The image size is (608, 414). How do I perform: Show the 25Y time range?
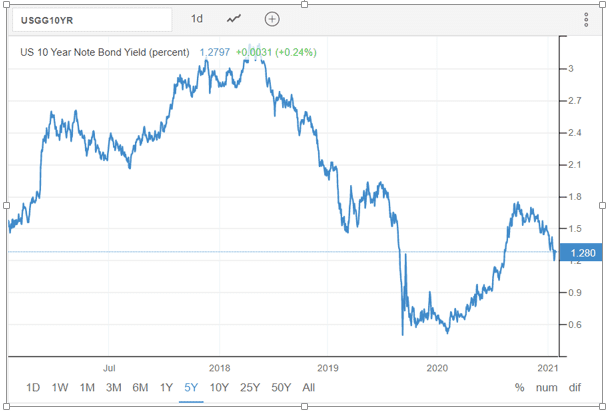click(248, 387)
